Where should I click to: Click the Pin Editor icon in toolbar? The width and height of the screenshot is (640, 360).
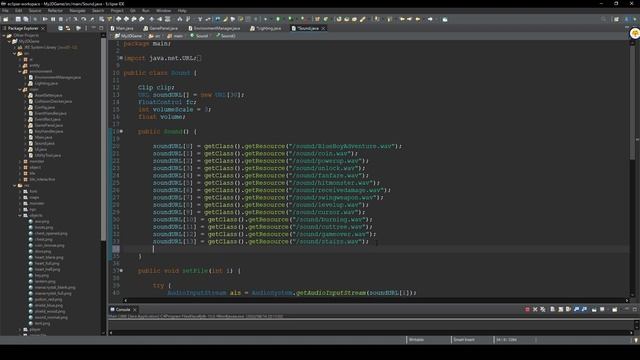click(x=445, y=19)
